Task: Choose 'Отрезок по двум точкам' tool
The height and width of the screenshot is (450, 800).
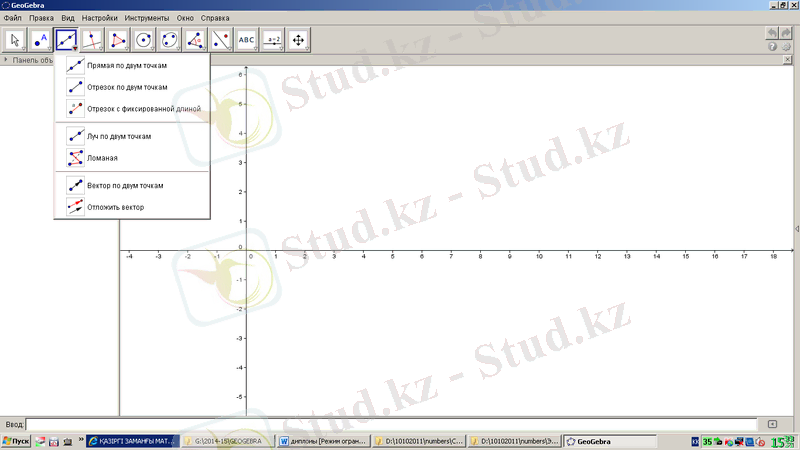Action: (x=132, y=87)
